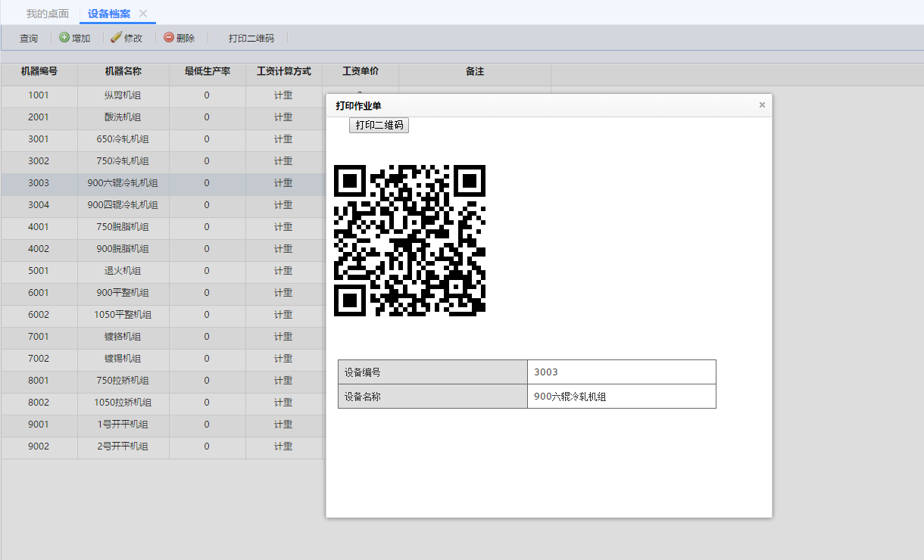The image size is (924, 560).
Task: Select machine number 8001
Action: 39,381
